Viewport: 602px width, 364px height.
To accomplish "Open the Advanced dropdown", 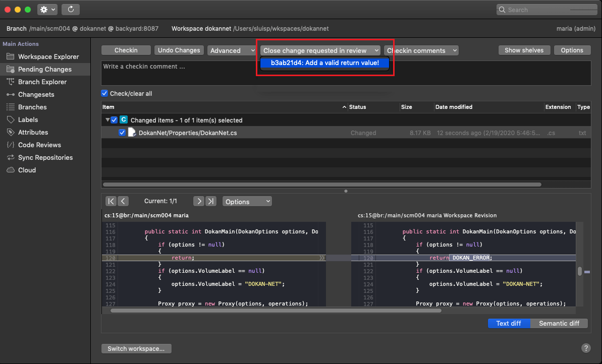I will [232, 50].
